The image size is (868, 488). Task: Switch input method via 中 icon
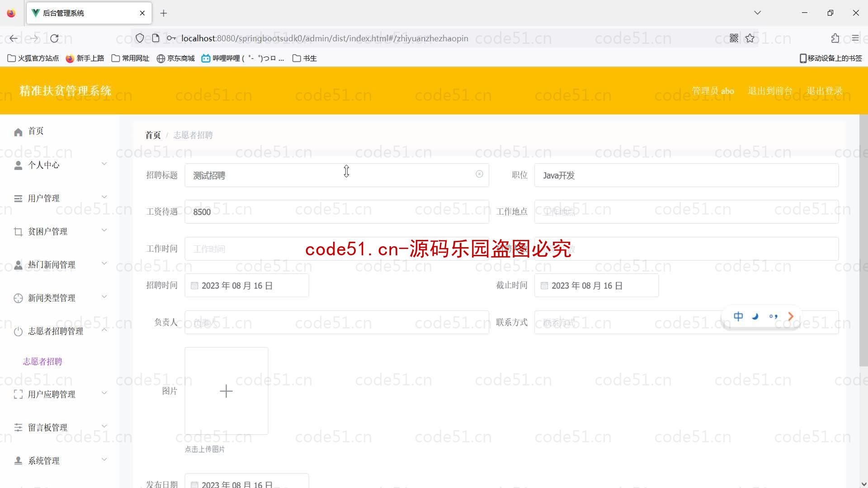click(738, 316)
